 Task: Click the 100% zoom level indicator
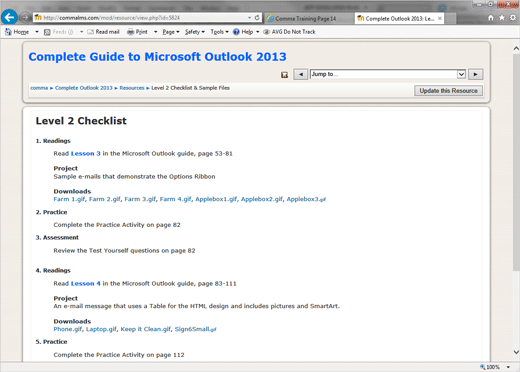click(490, 367)
